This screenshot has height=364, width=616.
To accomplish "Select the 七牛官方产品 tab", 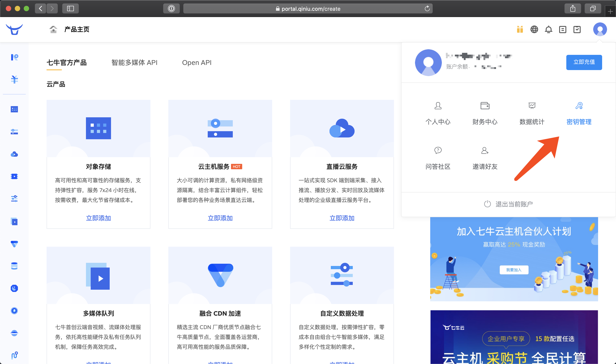I will pyautogui.click(x=66, y=62).
